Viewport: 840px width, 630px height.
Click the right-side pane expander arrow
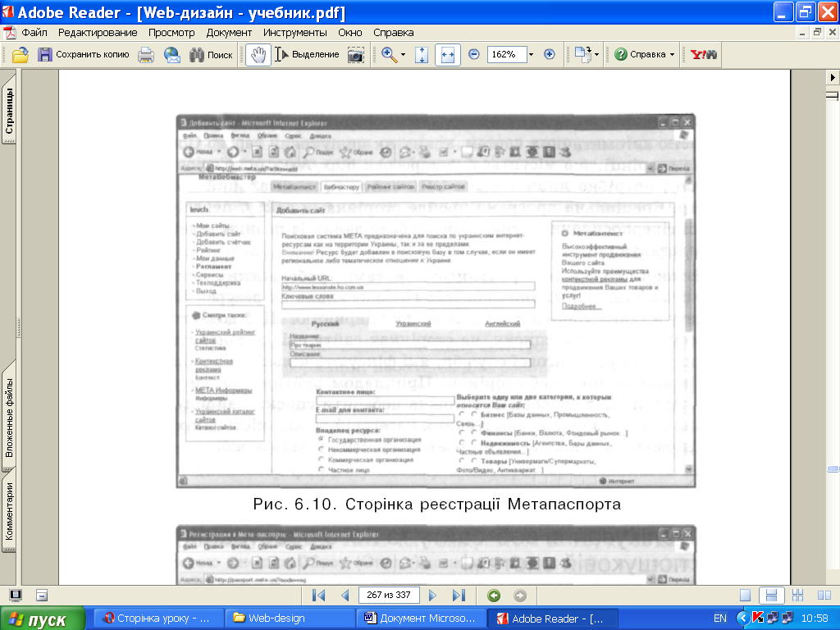[833, 77]
